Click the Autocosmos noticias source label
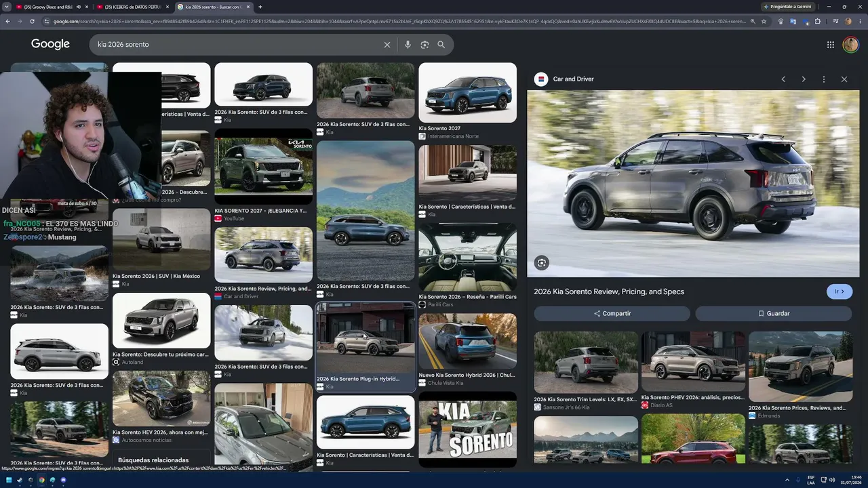The width and height of the screenshot is (868, 488). (x=146, y=440)
